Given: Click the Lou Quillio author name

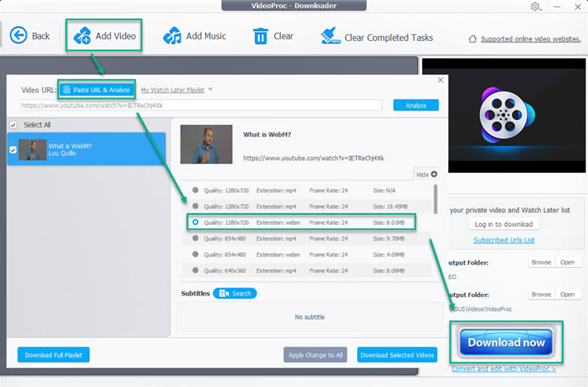Looking at the screenshot, I should [x=62, y=153].
